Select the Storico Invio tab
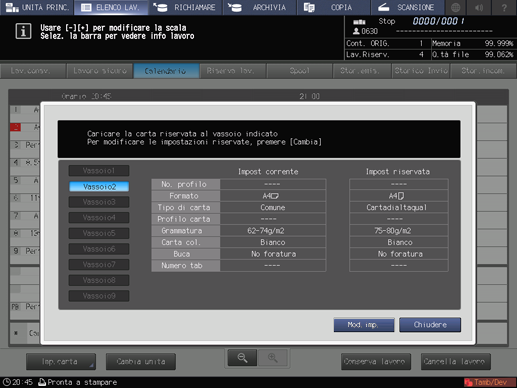 [x=421, y=71]
